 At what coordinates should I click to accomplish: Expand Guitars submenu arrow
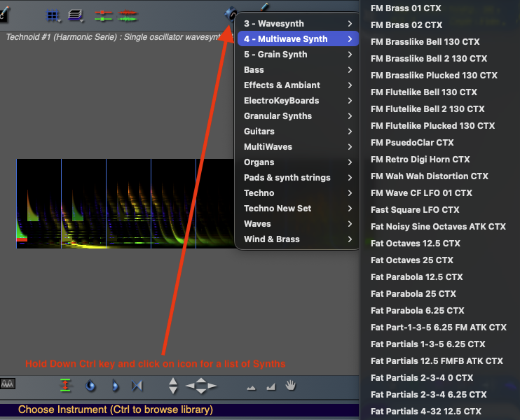pyautogui.click(x=350, y=131)
